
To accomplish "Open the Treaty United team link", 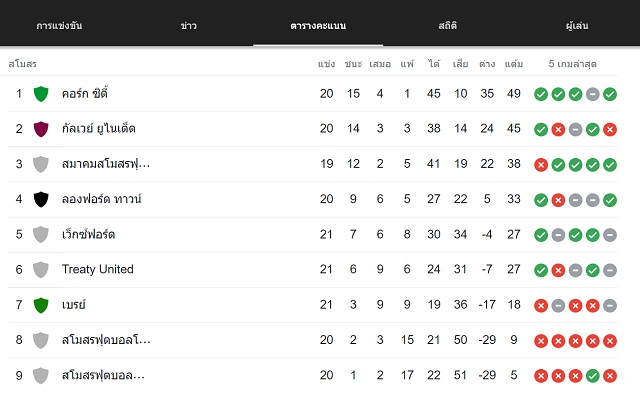I will [98, 269].
